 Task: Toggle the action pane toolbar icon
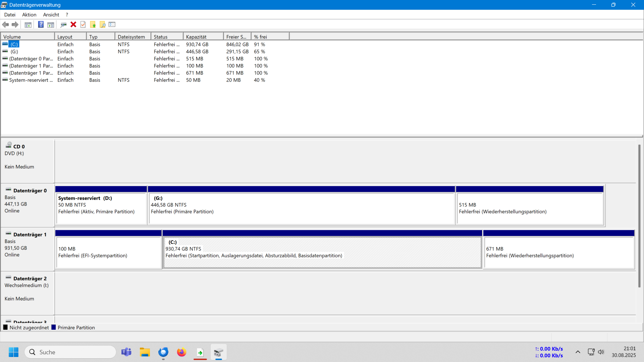pos(51,24)
